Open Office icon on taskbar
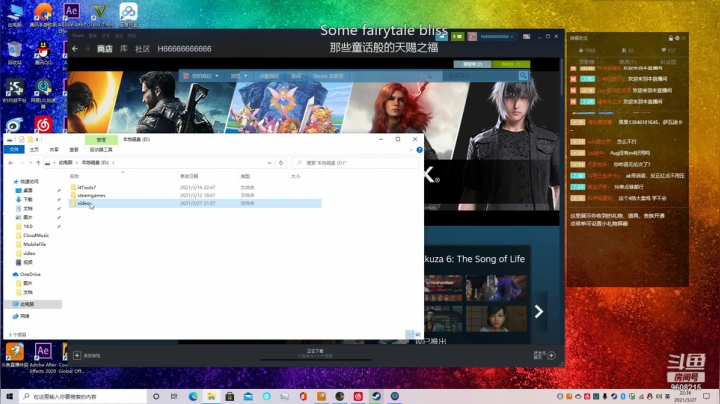Screen dimensions: 720x404 (x=303, y=396)
